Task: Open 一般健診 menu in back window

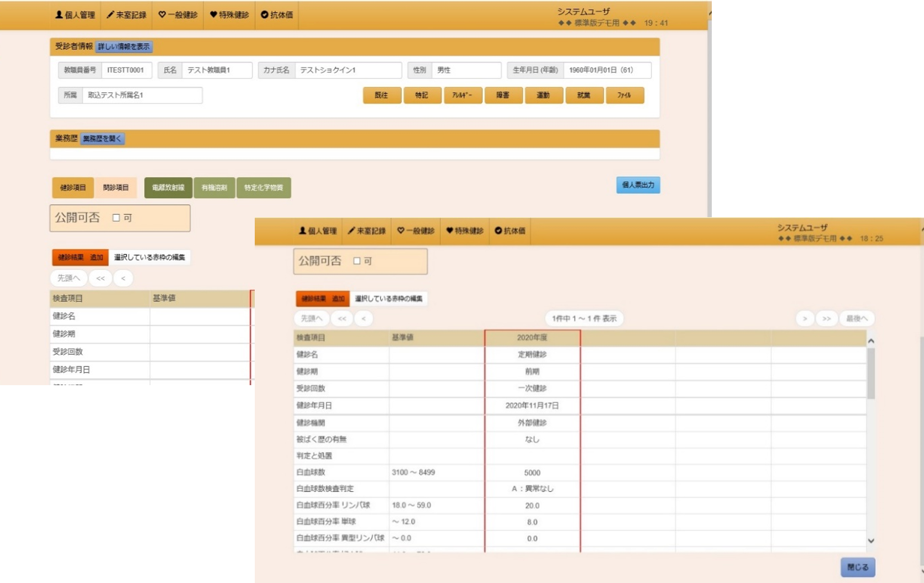Action: (x=178, y=15)
